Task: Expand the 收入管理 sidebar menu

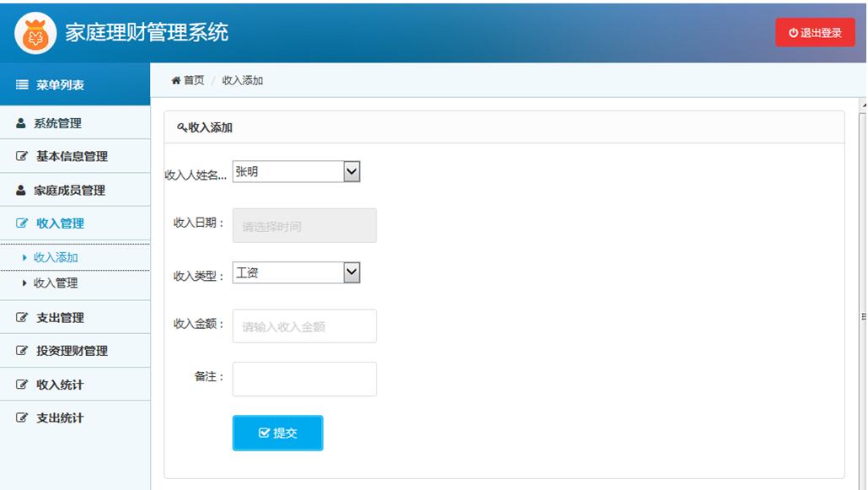Action: 60,223
